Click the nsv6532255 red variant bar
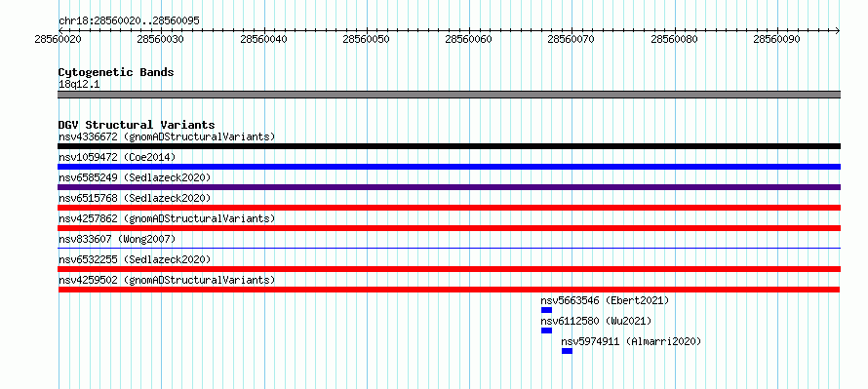The width and height of the screenshot is (868, 389). point(449,269)
